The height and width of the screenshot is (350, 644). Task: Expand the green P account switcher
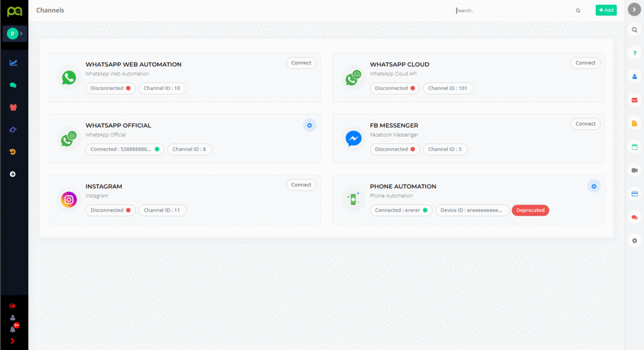[x=14, y=34]
